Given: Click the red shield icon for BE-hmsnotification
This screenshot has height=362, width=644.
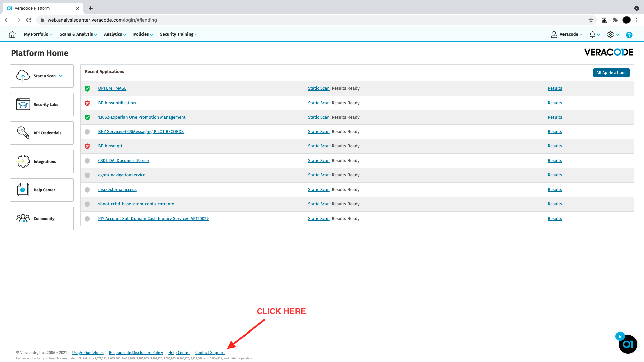Looking at the screenshot, I should coord(87,103).
